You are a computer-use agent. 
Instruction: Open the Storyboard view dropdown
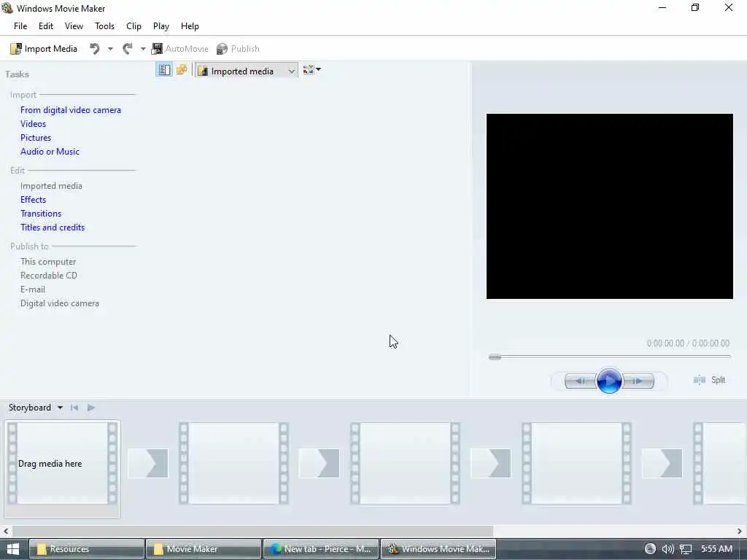tap(36, 408)
